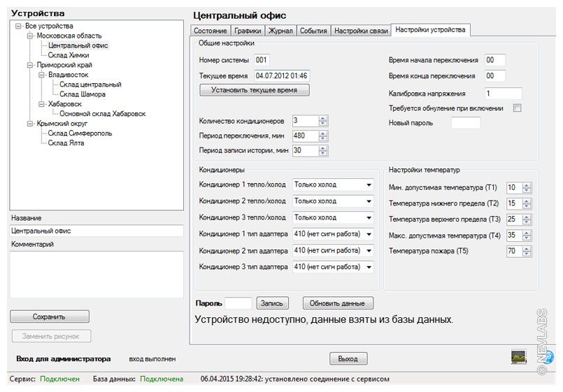
Task: Open help via the blue question mark icon
Action: tap(549, 357)
